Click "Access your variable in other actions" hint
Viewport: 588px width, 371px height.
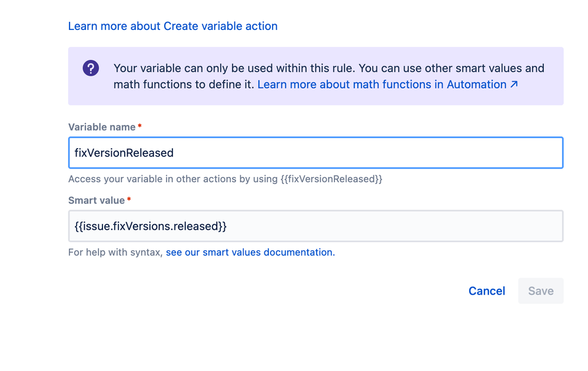tap(173, 179)
